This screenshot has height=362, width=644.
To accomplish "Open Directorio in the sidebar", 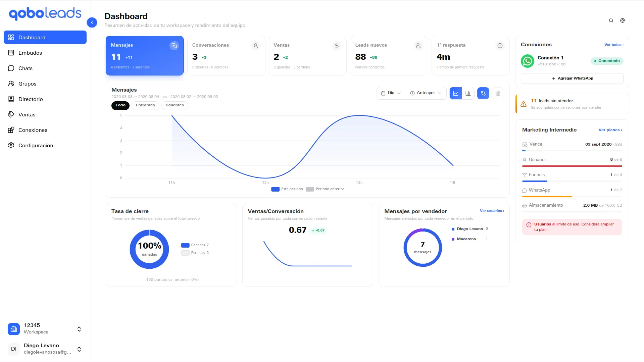I will point(45,99).
